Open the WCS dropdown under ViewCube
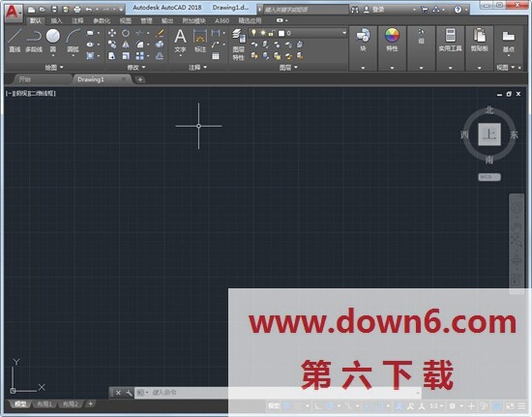The height and width of the screenshot is (417, 532). [x=489, y=177]
